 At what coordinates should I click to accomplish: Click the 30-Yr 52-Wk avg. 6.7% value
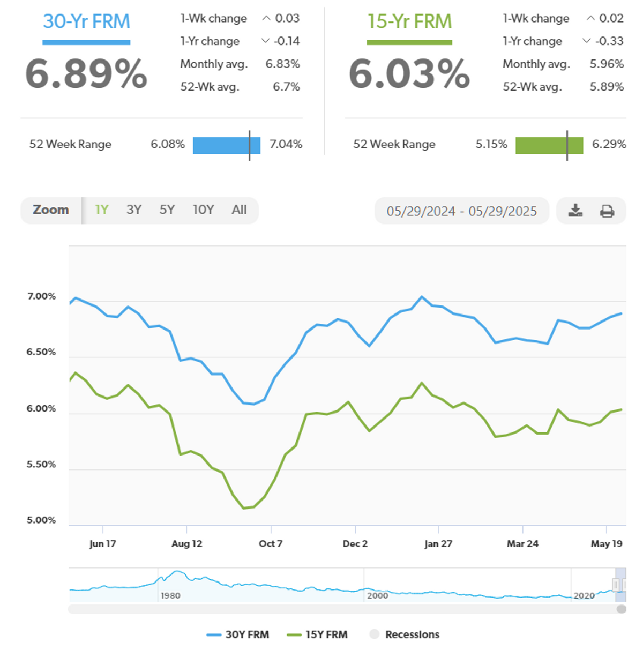pos(286,87)
